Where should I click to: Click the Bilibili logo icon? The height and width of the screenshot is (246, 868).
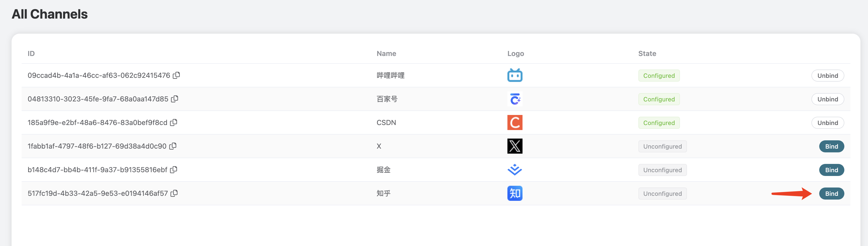coord(514,75)
